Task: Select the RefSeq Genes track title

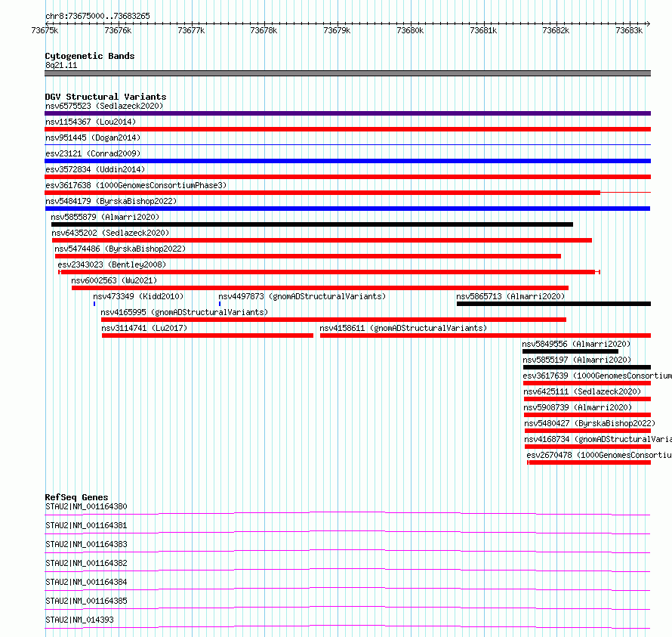Action: point(76,498)
